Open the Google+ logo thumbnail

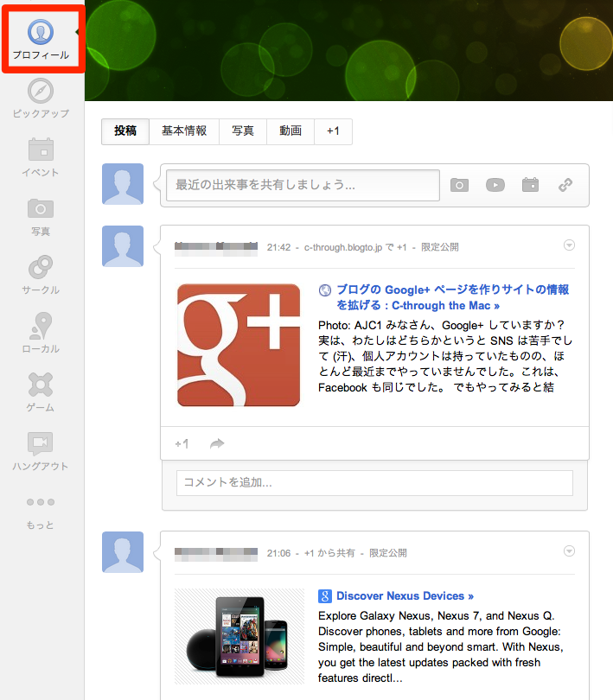[239, 345]
